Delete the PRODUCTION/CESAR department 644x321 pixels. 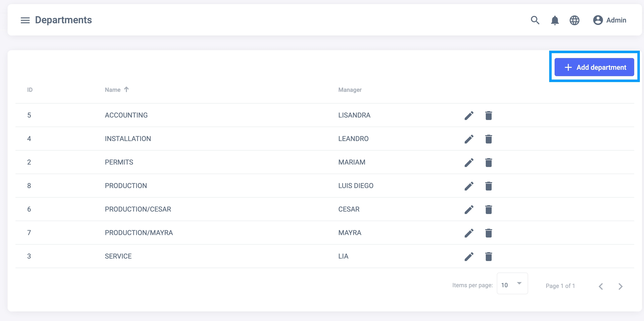(488, 209)
